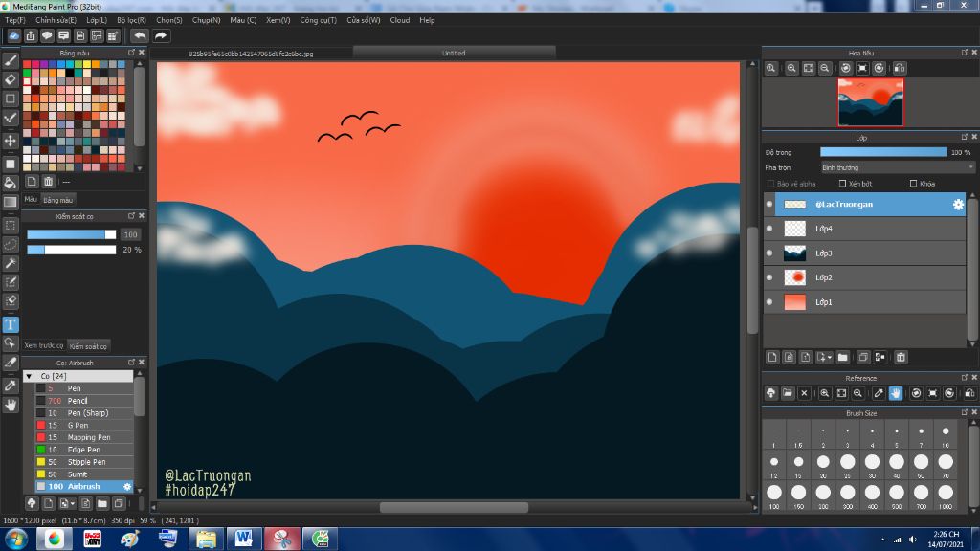Open the Chỉnh sửa(E) menu

coord(56,20)
